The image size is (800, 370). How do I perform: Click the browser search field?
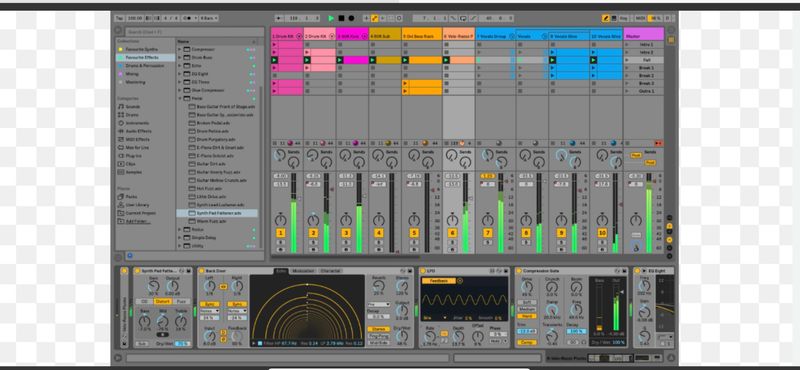tap(194, 31)
